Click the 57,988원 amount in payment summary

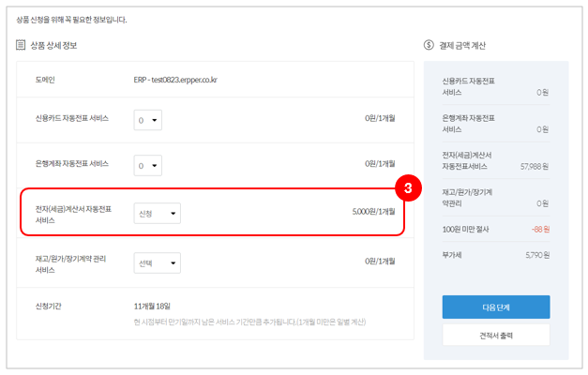533,166
